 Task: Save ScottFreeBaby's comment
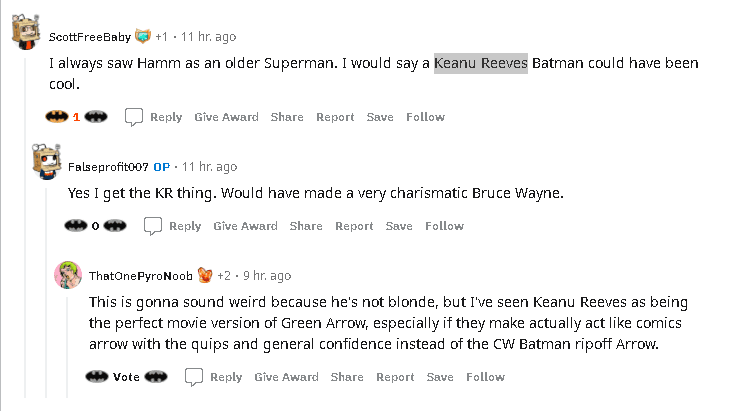(380, 117)
